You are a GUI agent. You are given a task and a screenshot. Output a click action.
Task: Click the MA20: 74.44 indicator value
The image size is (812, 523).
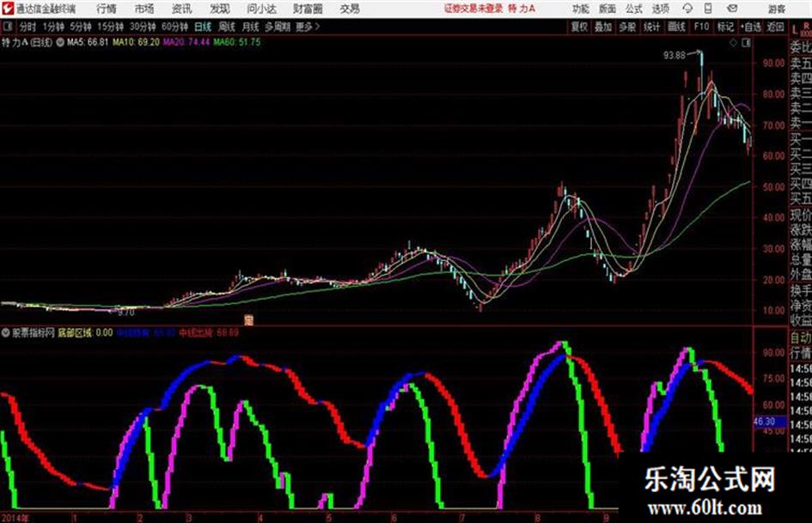pyautogui.click(x=186, y=42)
